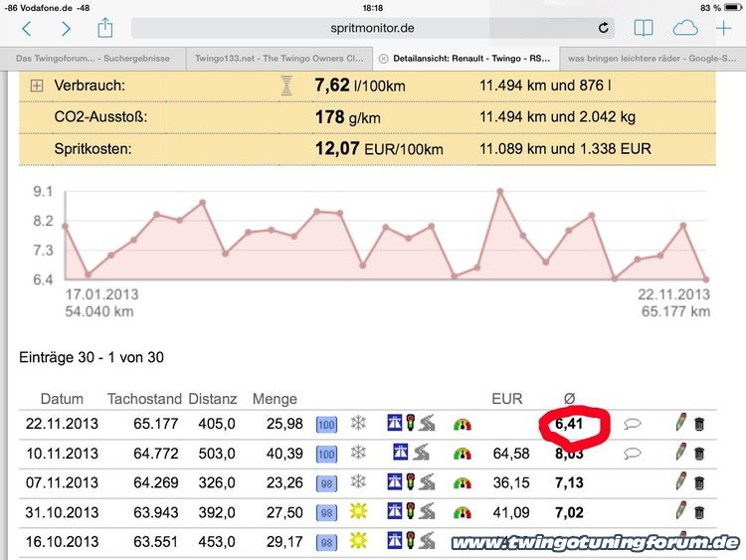Image resolution: width=746 pixels, height=560 pixels.
Task: Click fuel grade 100 badge on 22.11.2013
Action: [326, 425]
